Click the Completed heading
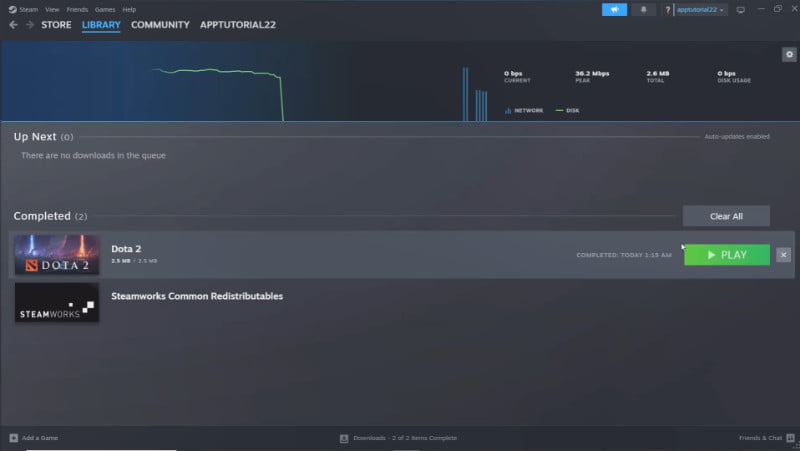Viewport: 800px width, 451px height. [x=42, y=216]
